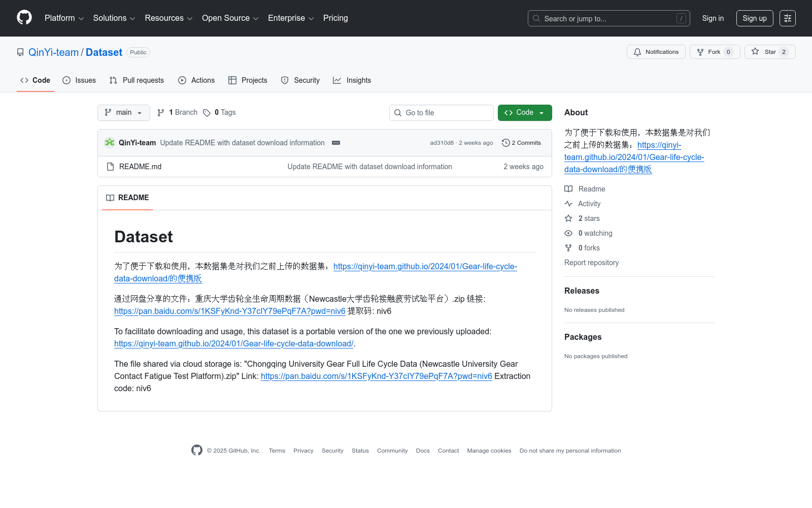Focus the Search or jump to field
The height and width of the screenshot is (508, 812).
tap(609, 18)
